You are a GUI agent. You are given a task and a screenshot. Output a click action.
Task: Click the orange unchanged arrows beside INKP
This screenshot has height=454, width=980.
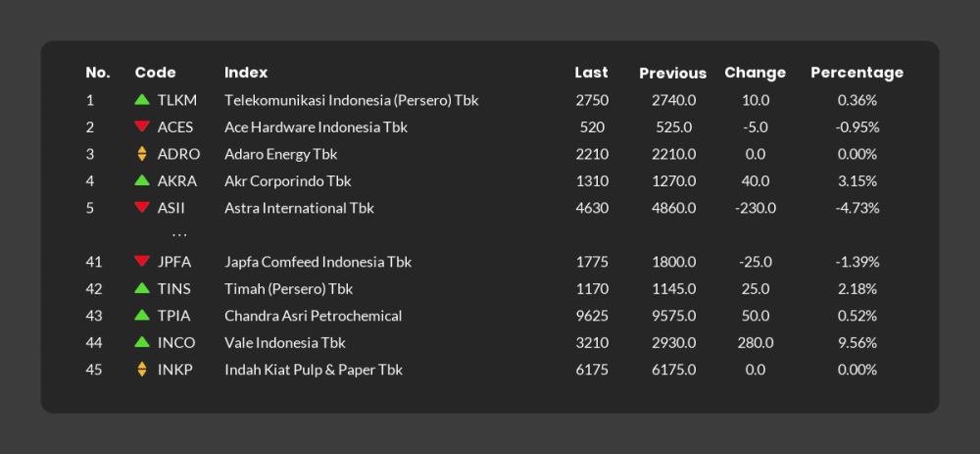point(142,370)
